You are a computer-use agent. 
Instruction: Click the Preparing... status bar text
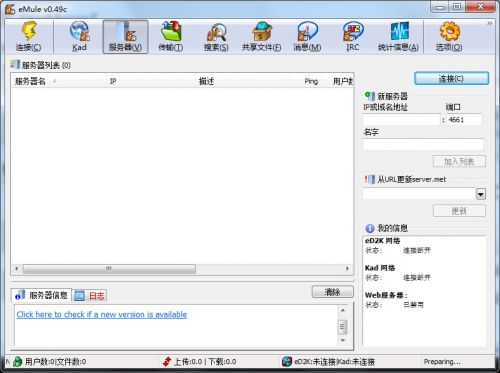[x=442, y=362]
